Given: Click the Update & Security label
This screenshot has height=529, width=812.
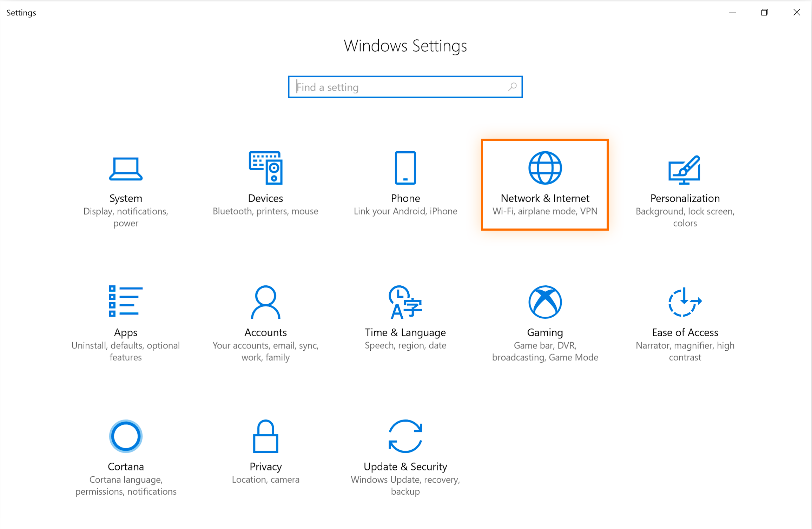Looking at the screenshot, I should point(405,467).
